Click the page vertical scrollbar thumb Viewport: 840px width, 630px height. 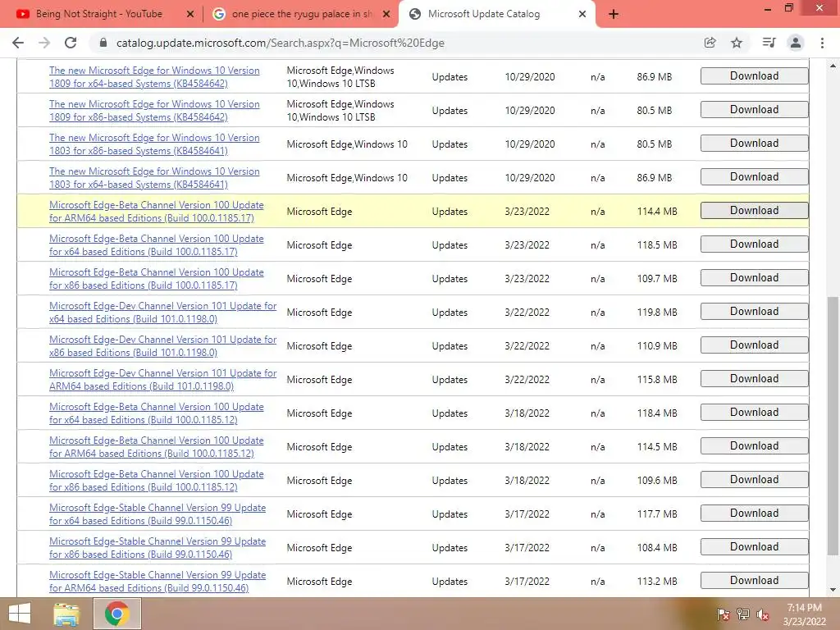click(x=833, y=426)
